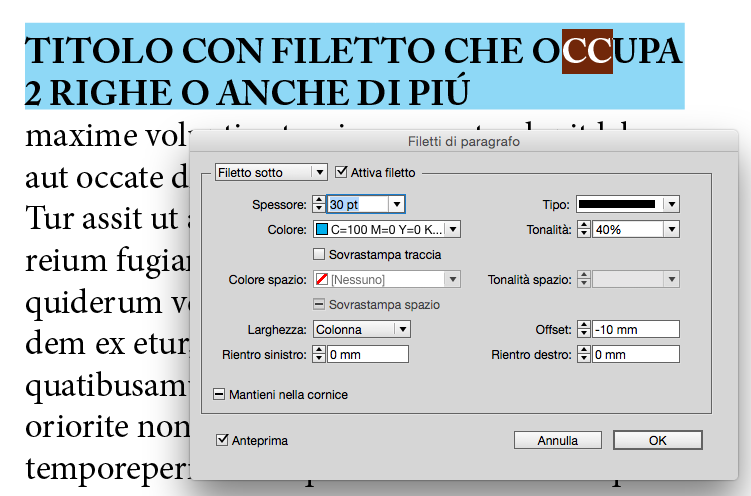
Task: Open the Tipo line style dropdown
Action: coord(628,204)
